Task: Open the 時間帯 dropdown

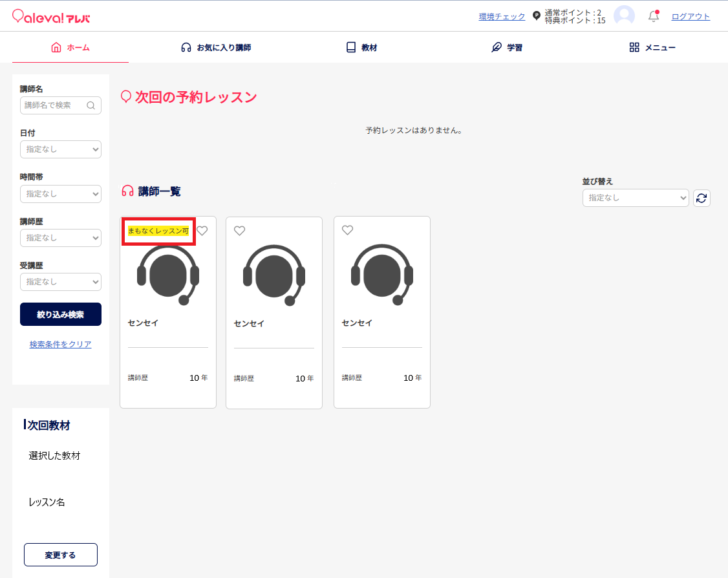Action: click(x=61, y=194)
